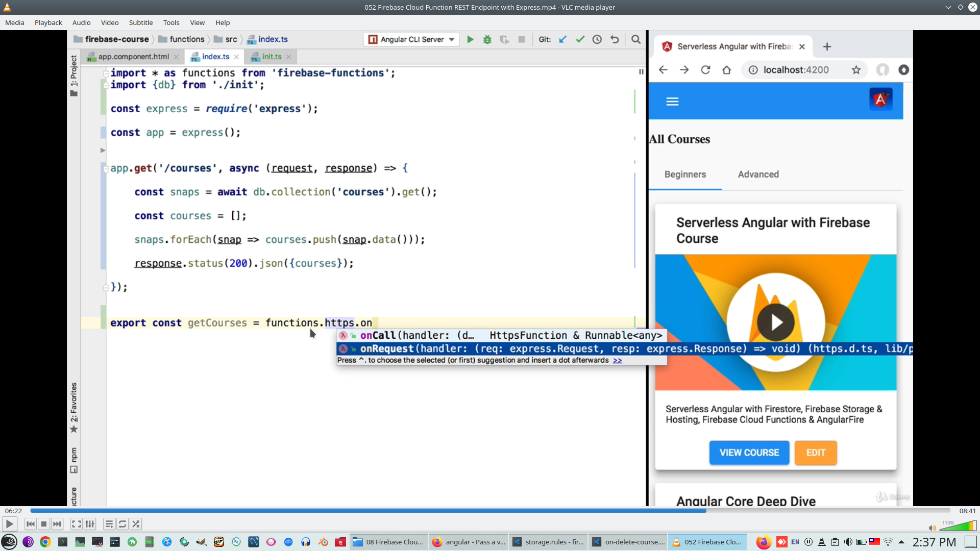Toggle the playlist view
This screenshot has height=551, width=980.
tap(109, 524)
